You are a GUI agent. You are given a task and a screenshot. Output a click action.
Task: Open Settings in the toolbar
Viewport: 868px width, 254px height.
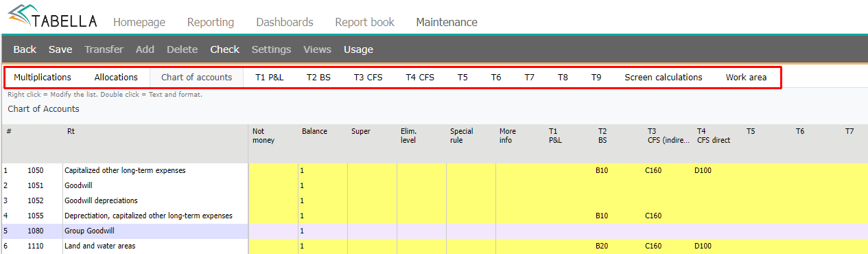[271, 49]
